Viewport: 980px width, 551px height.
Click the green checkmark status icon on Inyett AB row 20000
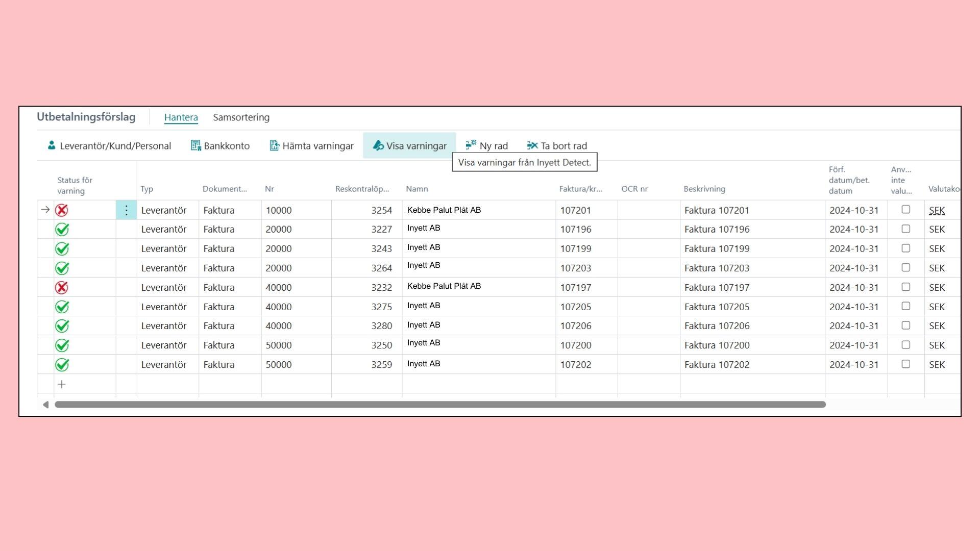point(62,229)
